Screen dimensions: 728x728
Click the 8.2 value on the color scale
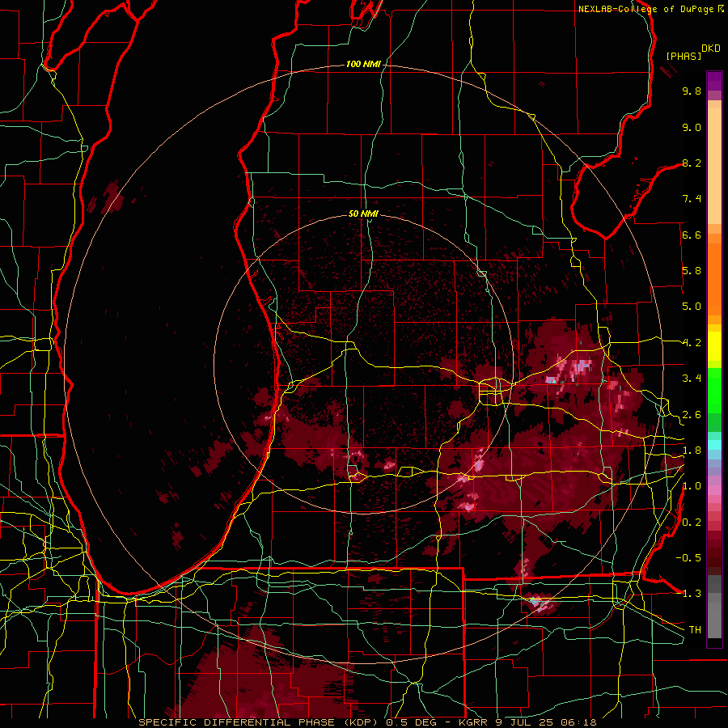point(692,163)
